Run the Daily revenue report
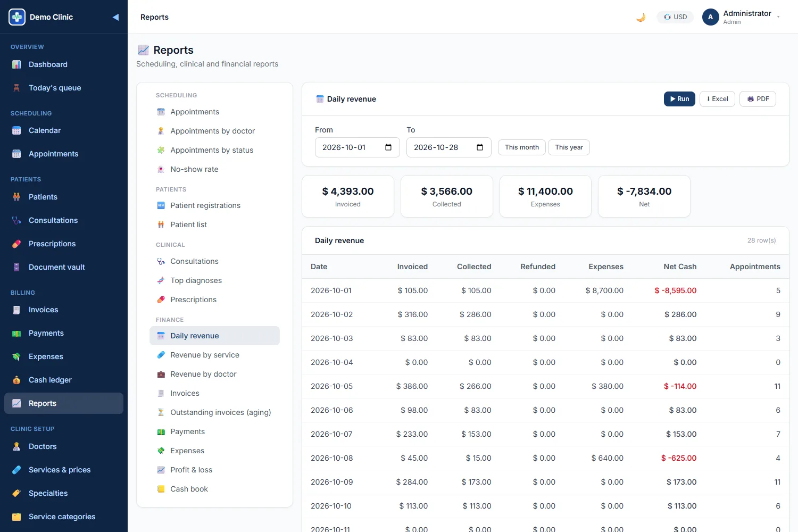This screenshot has width=798, height=532. (679, 99)
